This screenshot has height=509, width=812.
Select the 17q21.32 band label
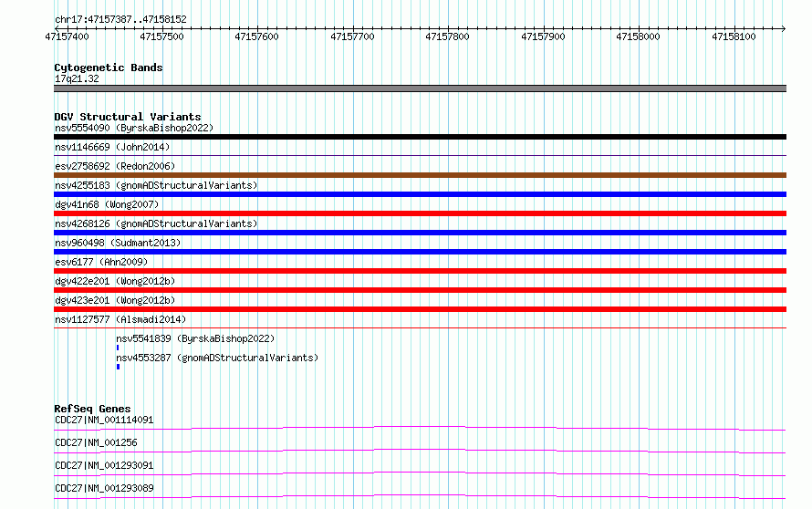77,78
